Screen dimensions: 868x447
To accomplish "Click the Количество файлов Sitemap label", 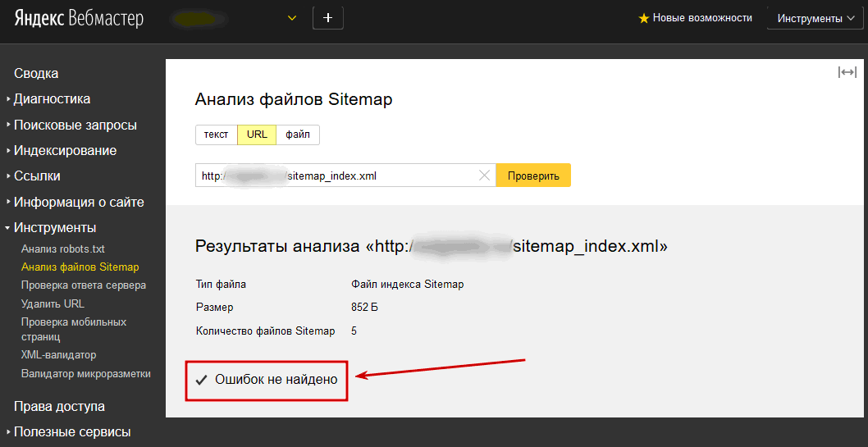I will coord(266,331).
